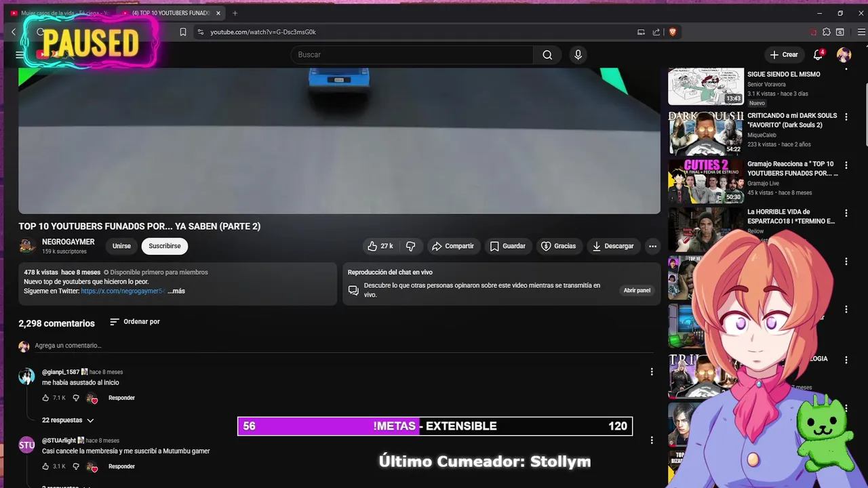
Task: Click the install/cast icon in the address bar
Action: pos(641,32)
